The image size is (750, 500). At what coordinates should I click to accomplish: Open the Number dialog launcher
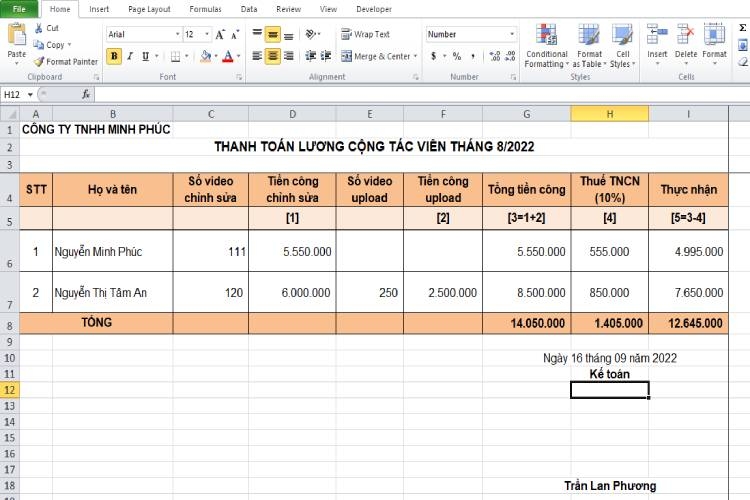coord(513,77)
